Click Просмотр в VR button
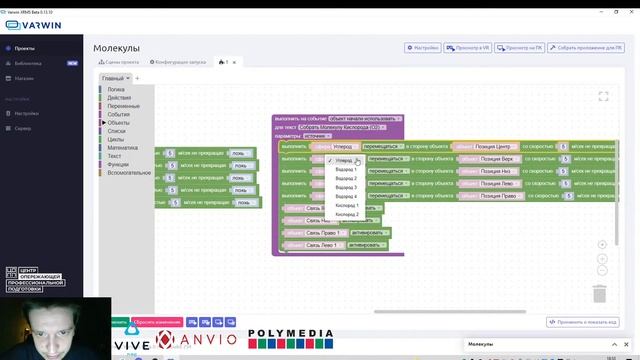The image size is (640, 360). [x=468, y=48]
